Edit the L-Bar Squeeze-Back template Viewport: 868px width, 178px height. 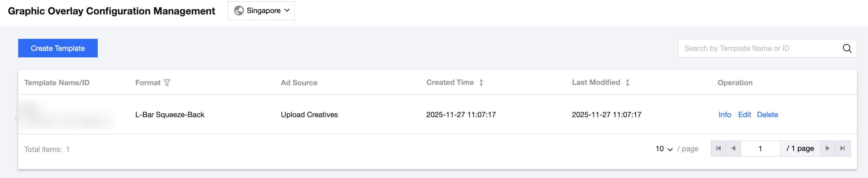(744, 115)
